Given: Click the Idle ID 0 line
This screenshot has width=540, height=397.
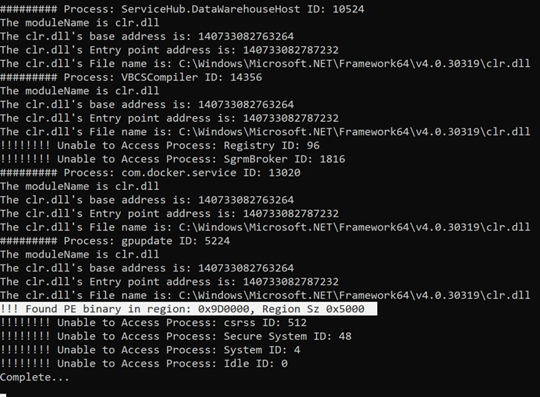Looking at the screenshot, I should tap(144, 364).
